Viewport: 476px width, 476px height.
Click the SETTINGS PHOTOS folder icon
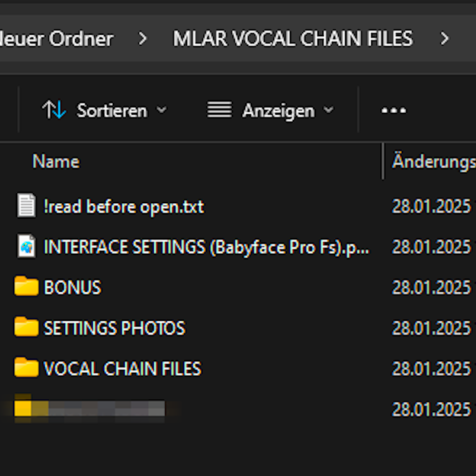[26, 327]
